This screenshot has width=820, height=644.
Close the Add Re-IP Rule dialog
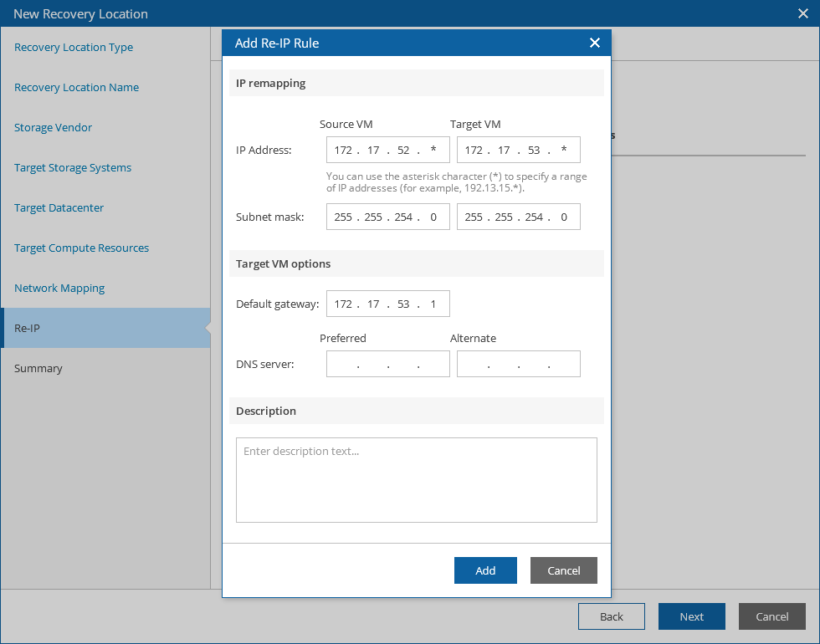[x=595, y=43]
